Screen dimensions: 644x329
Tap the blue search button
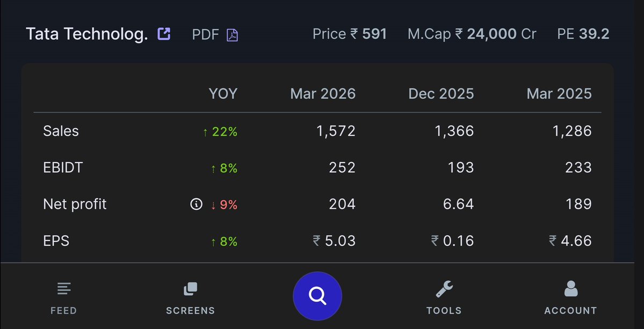point(317,296)
